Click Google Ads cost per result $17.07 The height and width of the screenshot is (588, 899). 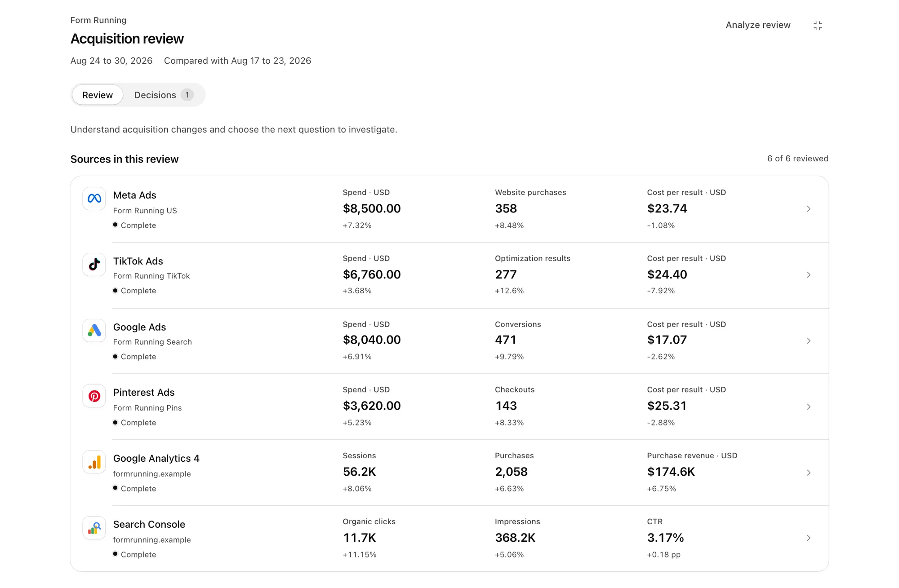[667, 340]
